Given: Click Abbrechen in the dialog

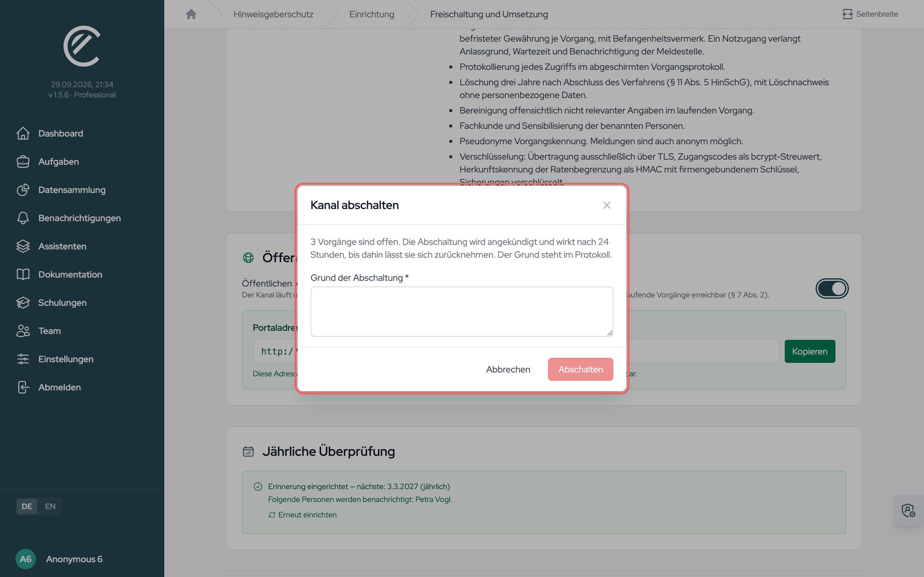Looking at the screenshot, I should (x=508, y=369).
